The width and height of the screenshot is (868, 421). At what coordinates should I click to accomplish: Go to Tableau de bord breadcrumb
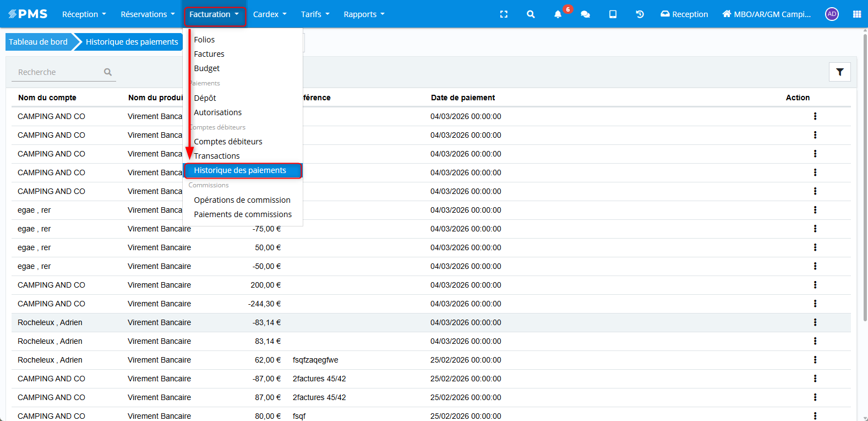point(38,42)
